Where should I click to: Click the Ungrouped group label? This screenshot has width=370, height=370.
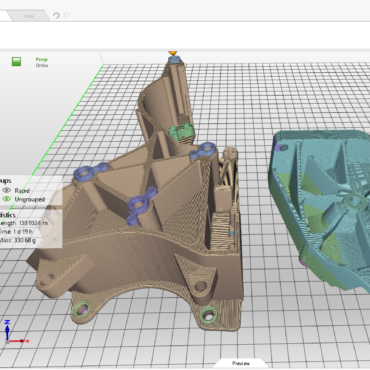30,199
